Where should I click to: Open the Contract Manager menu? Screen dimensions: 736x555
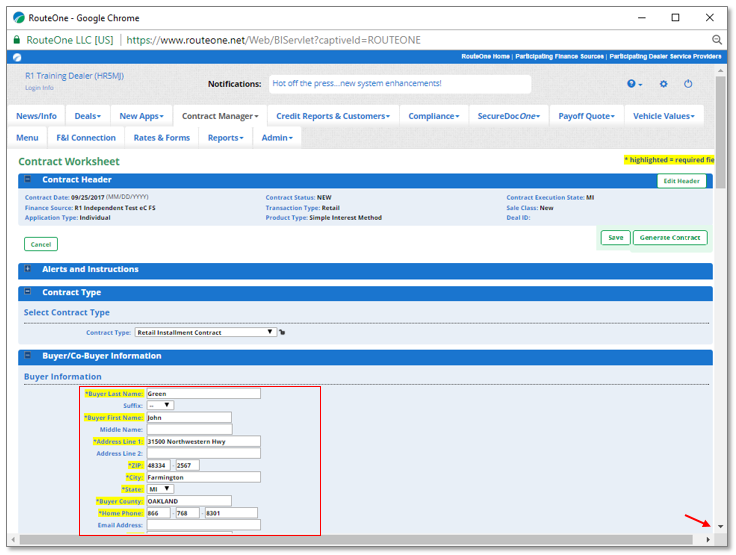220,116
